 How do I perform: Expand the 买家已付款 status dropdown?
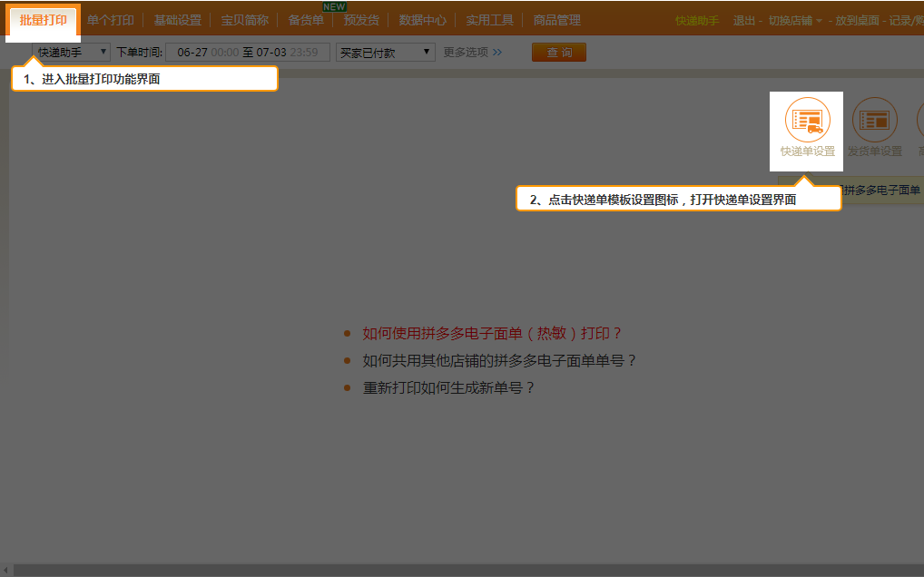click(x=385, y=53)
